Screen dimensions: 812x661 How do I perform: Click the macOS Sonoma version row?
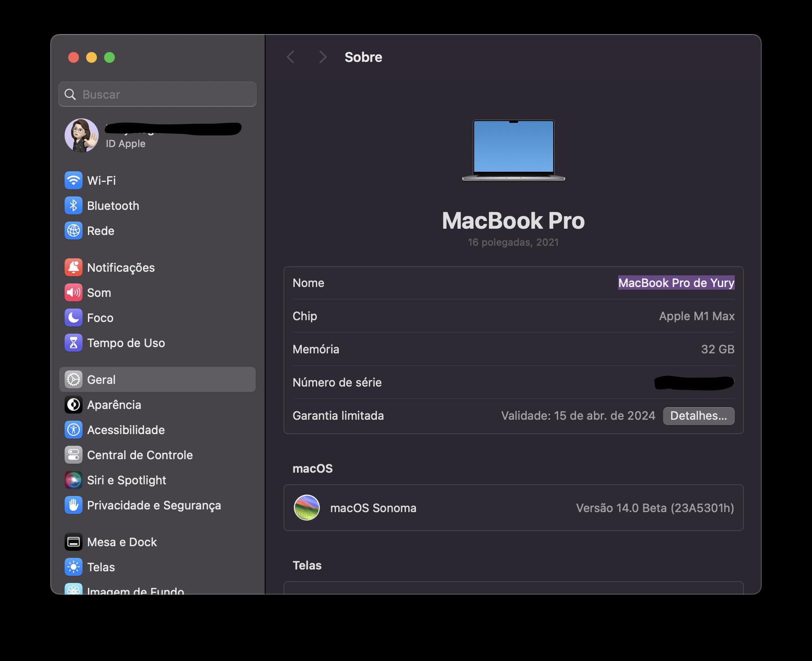pos(514,508)
